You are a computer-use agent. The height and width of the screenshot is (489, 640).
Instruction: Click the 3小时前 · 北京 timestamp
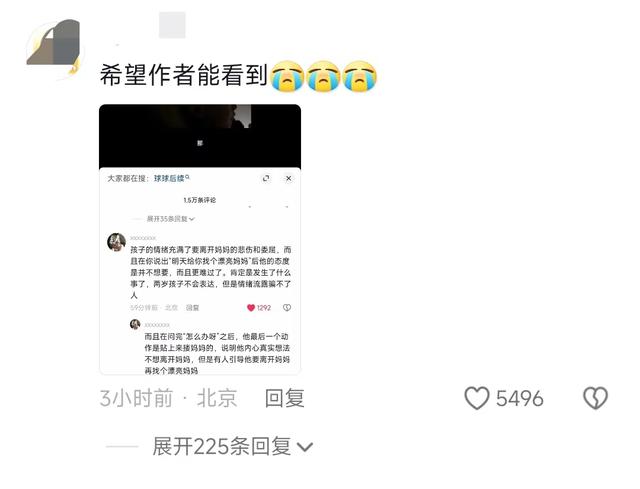(168, 398)
